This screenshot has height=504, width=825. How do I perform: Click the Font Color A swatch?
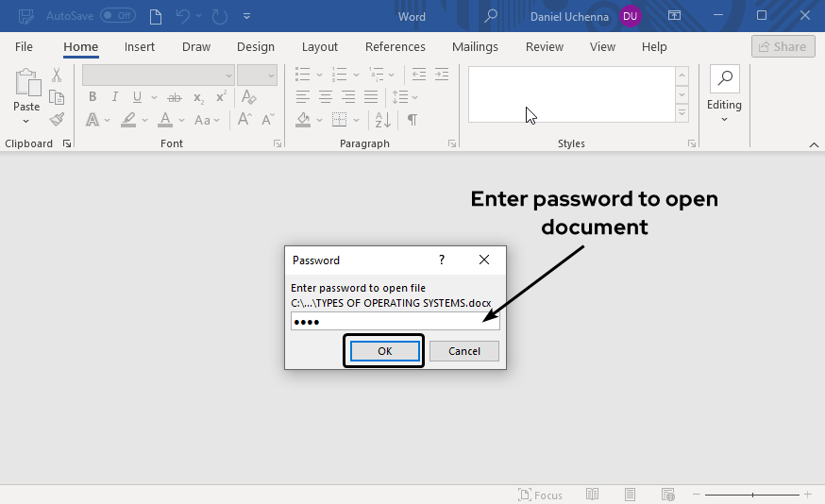point(165,120)
